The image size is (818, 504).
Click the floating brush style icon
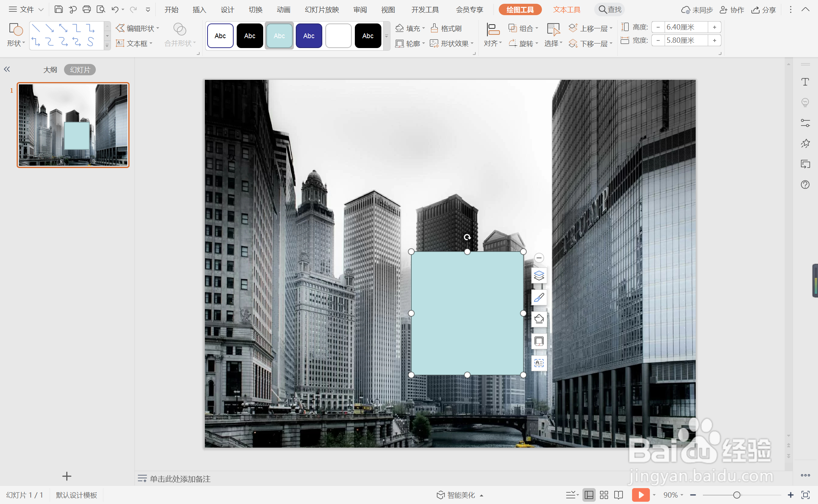(539, 297)
